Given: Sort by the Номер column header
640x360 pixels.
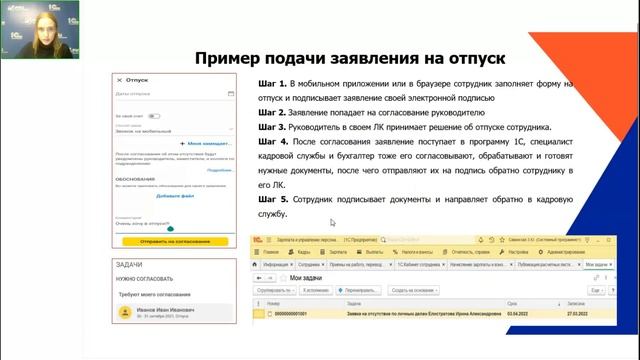Looking at the screenshot, I should pyautogui.click(x=304, y=304).
